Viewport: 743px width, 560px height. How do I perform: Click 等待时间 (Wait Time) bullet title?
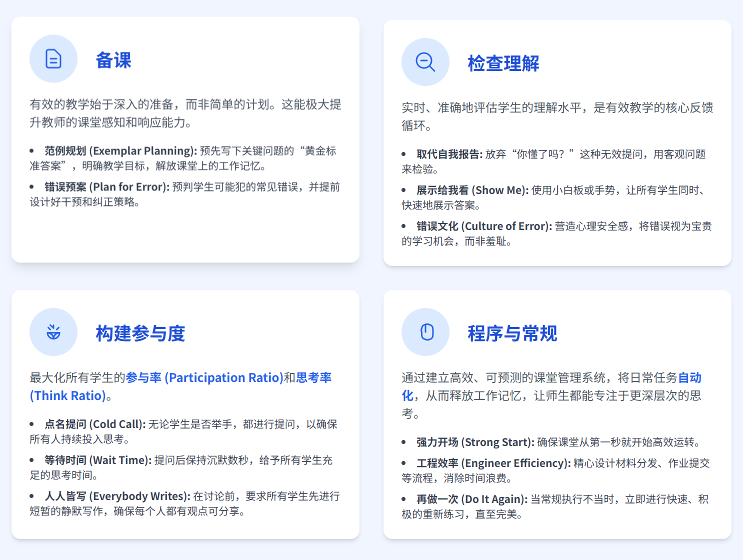click(x=97, y=460)
